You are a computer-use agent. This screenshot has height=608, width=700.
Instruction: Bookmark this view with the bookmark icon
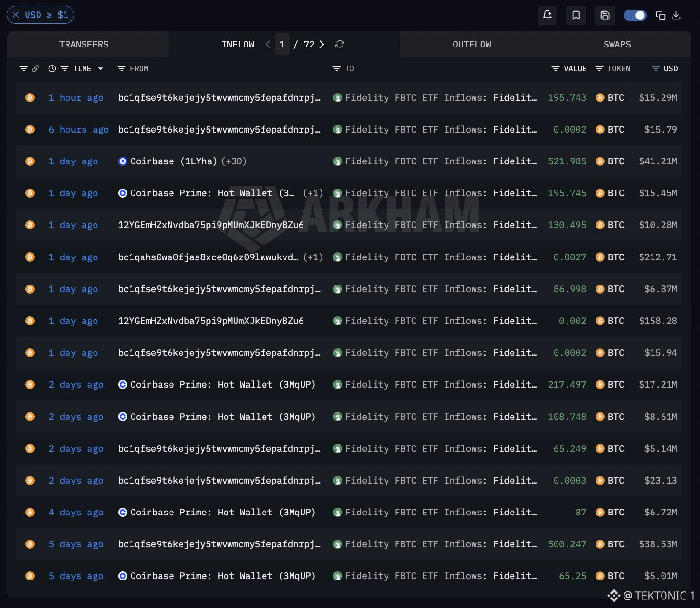576,15
